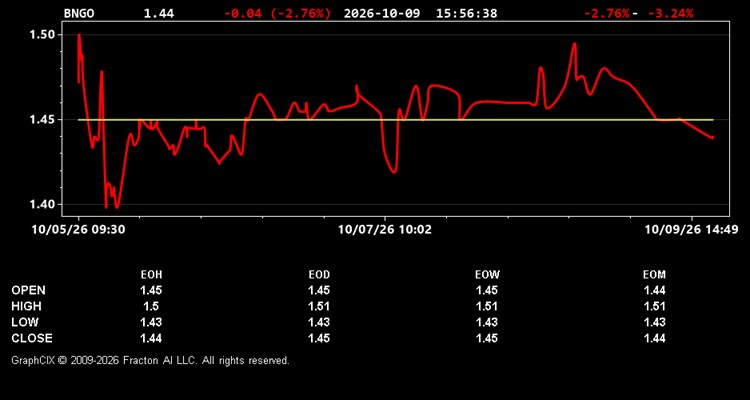The width and height of the screenshot is (750, 400).
Task: Click the -2.76% value at top right
Action: [x=606, y=13]
